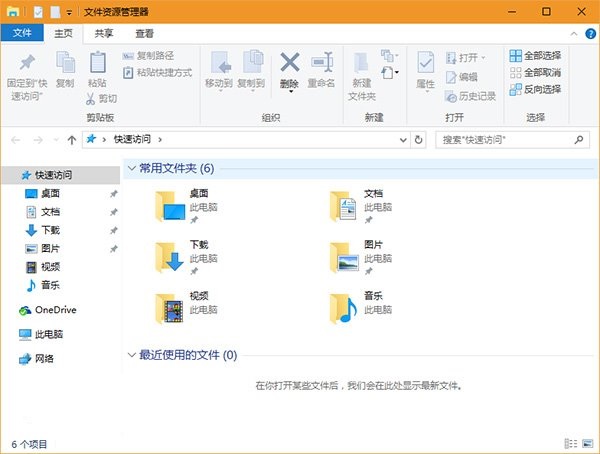Open the dropdown arrow under 删除
Screen dimensions: 600x454
(x=291, y=92)
